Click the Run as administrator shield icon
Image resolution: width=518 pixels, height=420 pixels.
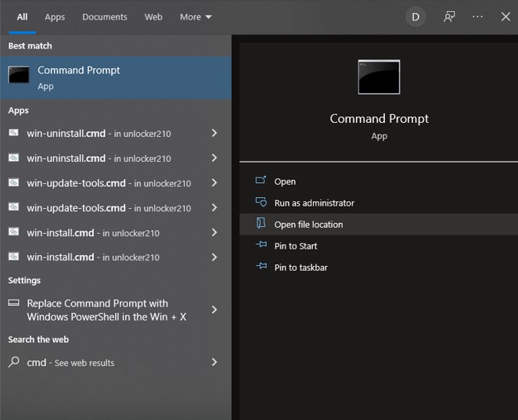click(261, 203)
